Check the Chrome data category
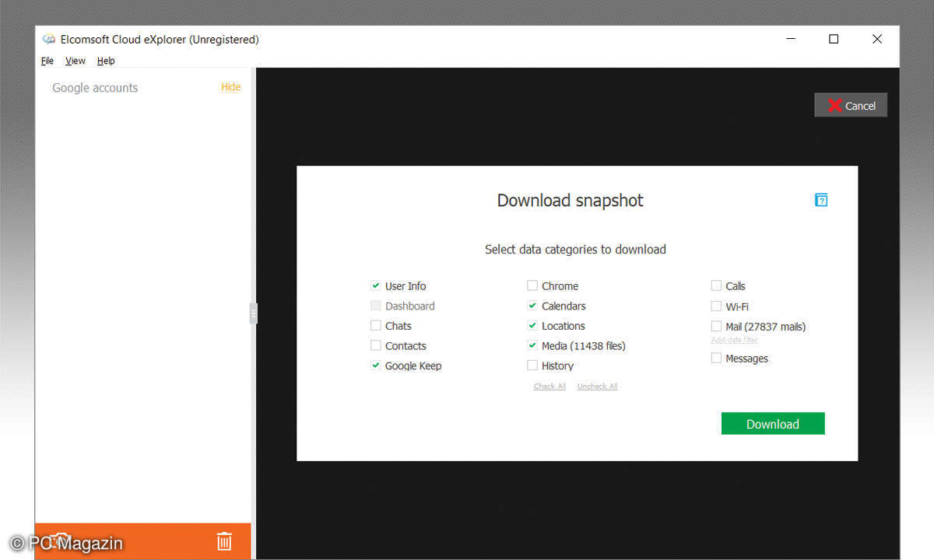Viewport: 934px width, 560px height. (532, 285)
